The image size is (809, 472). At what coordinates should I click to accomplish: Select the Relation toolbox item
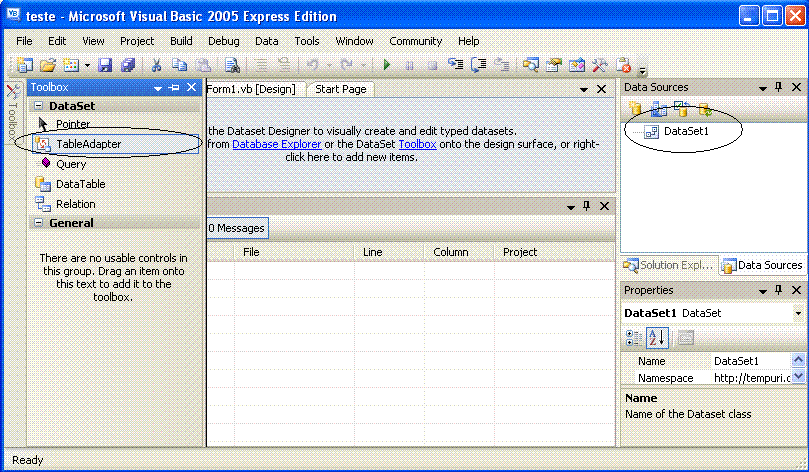pos(116,204)
